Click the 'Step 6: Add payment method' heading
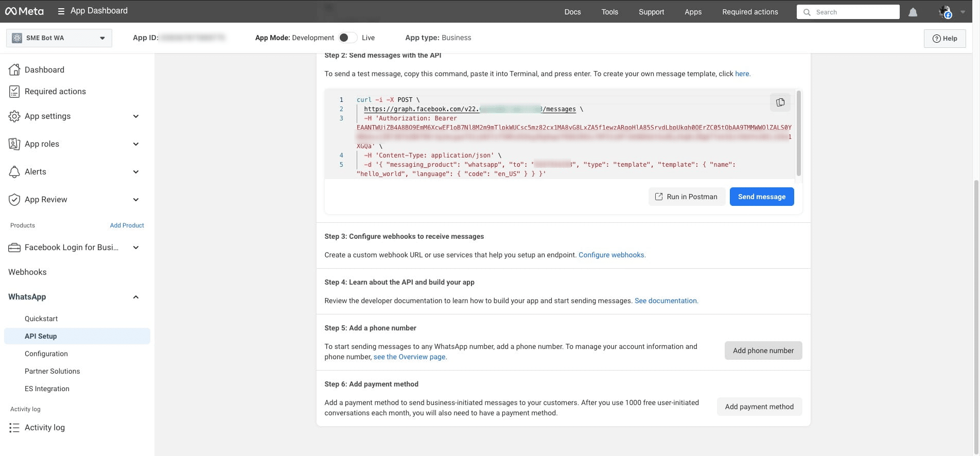This screenshot has width=980, height=456. (372, 384)
